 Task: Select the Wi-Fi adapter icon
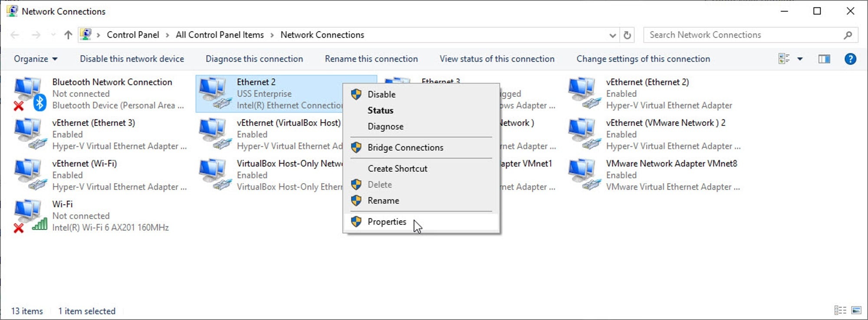[29, 215]
